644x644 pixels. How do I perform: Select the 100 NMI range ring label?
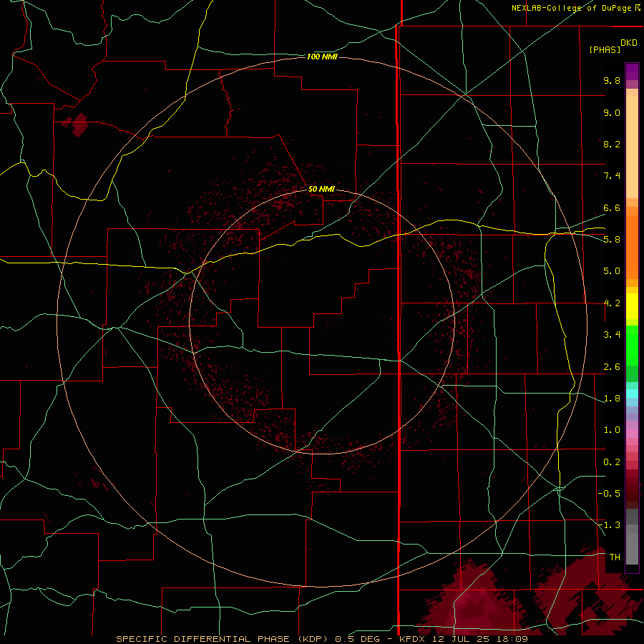(322, 57)
